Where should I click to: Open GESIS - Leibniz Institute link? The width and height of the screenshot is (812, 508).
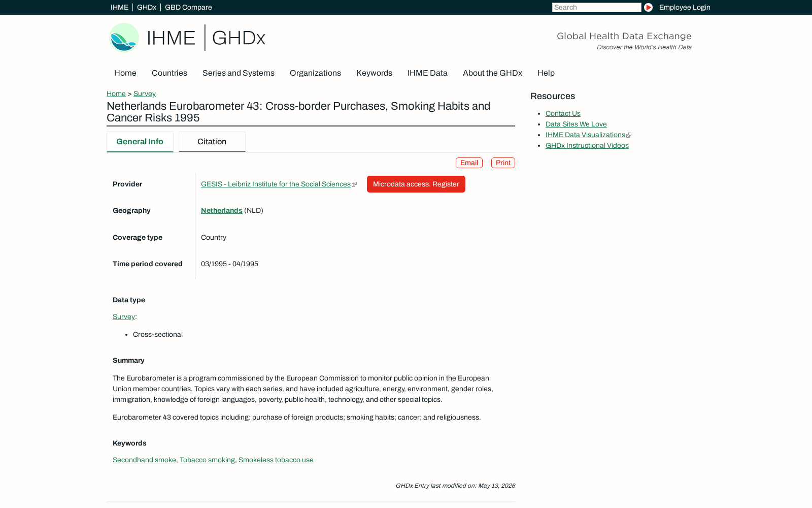276,184
